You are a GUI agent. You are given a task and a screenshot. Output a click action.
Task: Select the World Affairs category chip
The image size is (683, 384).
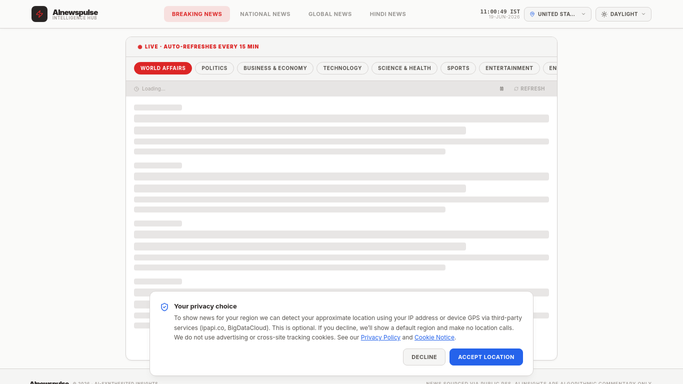tap(163, 68)
